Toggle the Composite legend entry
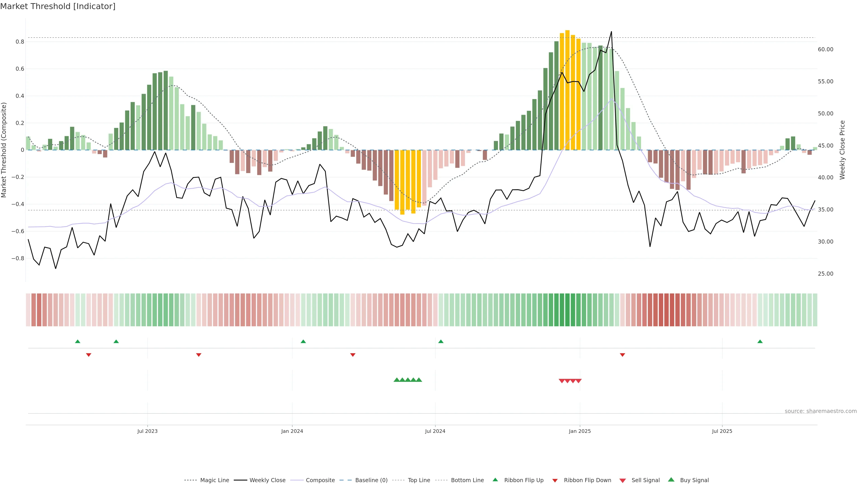 (320, 480)
